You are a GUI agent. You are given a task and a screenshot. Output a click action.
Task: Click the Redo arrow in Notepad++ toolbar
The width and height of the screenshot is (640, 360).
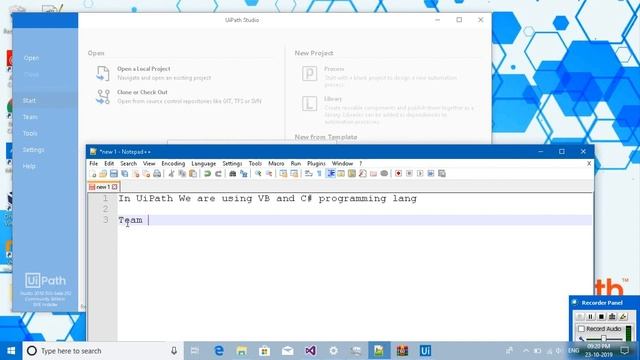(218, 174)
